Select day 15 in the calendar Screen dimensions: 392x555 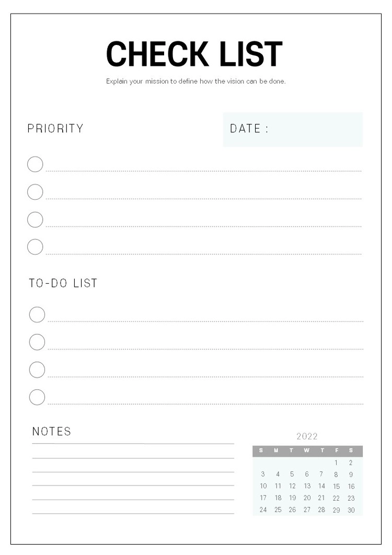tap(337, 487)
